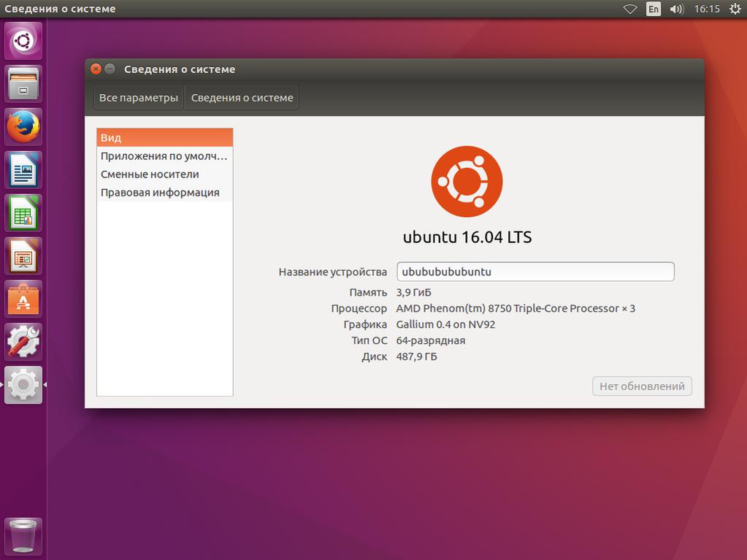The height and width of the screenshot is (560, 747).
Task: Open LibreOffice Calc spreadsheet app
Action: [x=23, y=213]
